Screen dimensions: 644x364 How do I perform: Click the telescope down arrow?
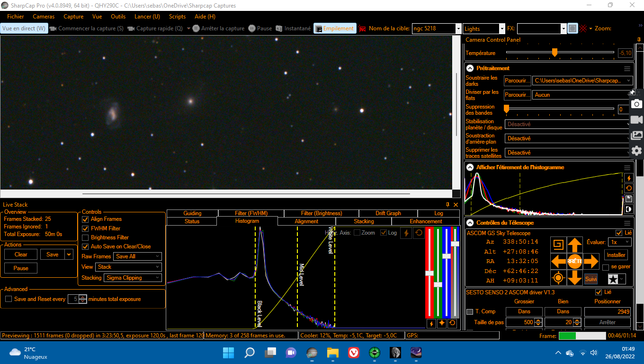(574, 278)
